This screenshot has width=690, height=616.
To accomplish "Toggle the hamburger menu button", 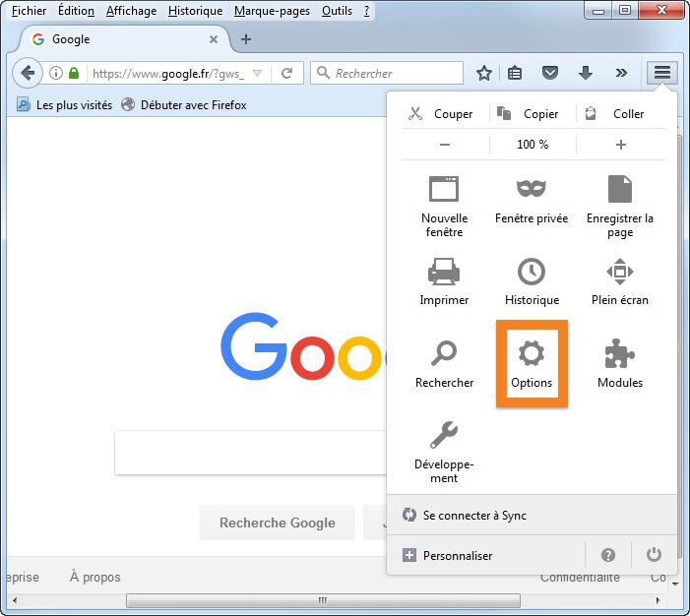I will (662, 73).
